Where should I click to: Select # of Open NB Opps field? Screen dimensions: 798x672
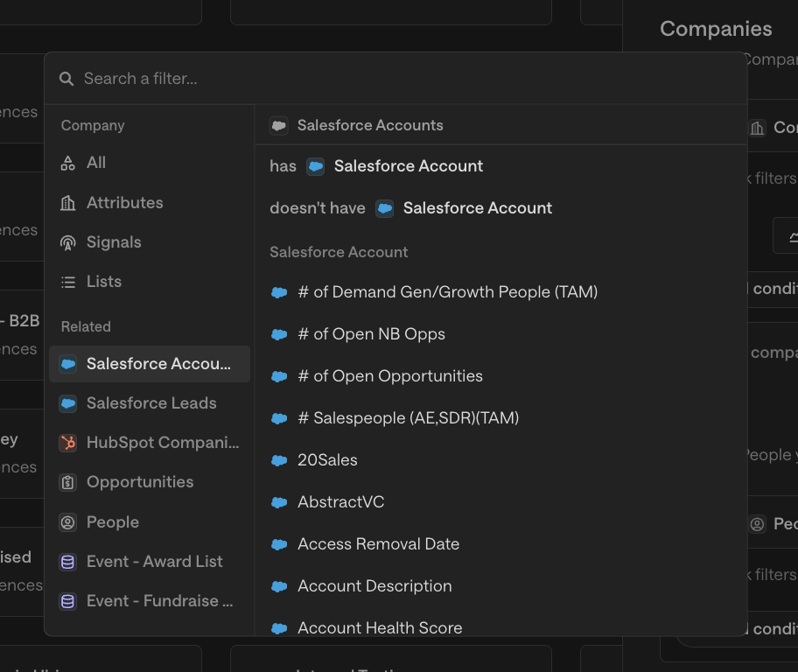coord(500,334)
